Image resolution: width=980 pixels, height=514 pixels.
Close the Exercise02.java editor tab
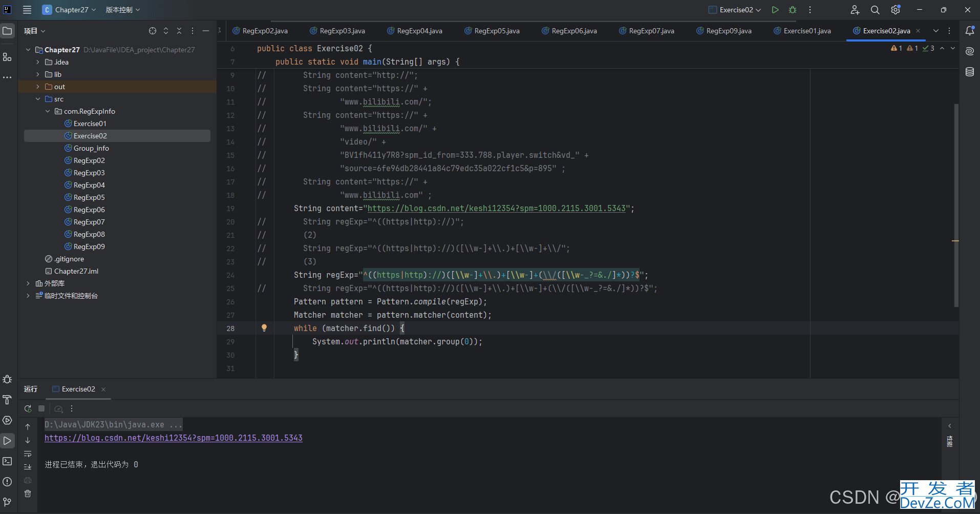click(x=918, y=31)
